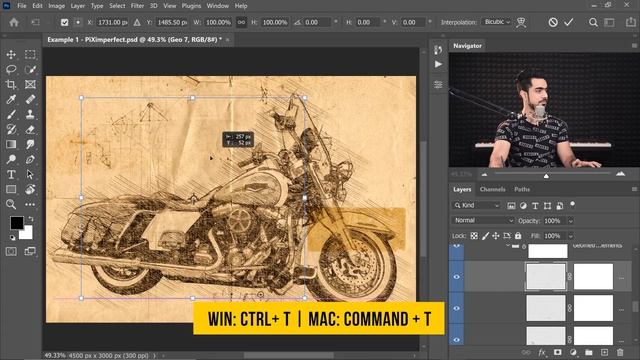
Task: Filter for pixel layers icon
Action: coord(511,206)
